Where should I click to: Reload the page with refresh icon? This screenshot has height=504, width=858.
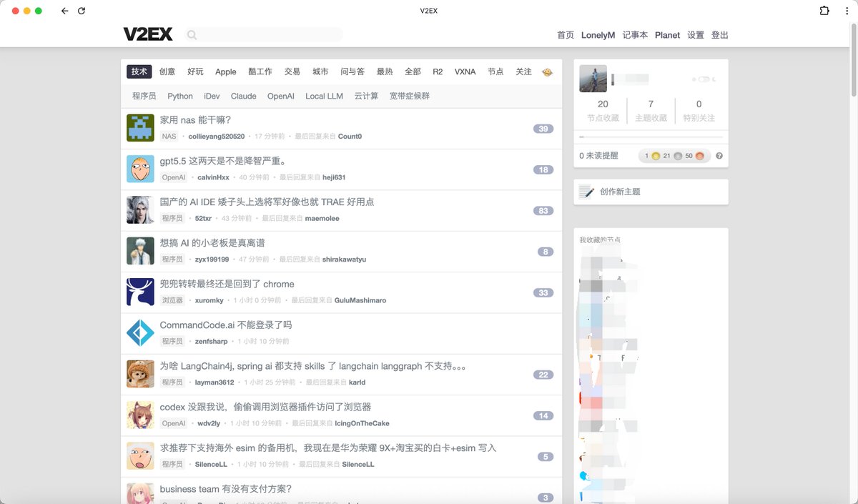[x=82, y=11]
